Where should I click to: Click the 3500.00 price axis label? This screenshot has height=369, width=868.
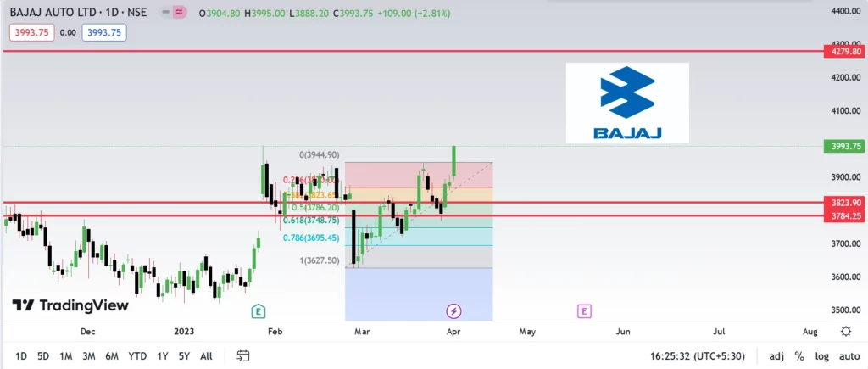point(845,310)
